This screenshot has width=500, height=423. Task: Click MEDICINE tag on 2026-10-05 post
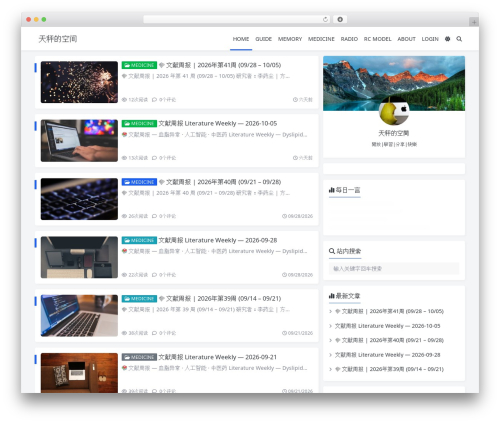tap(139, 123)
